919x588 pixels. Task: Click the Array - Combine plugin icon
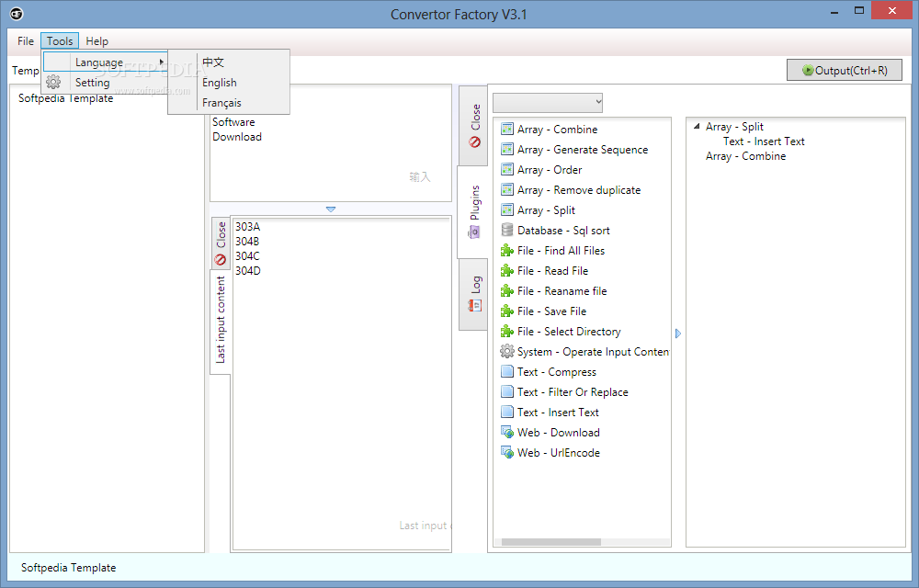(507, 129)
